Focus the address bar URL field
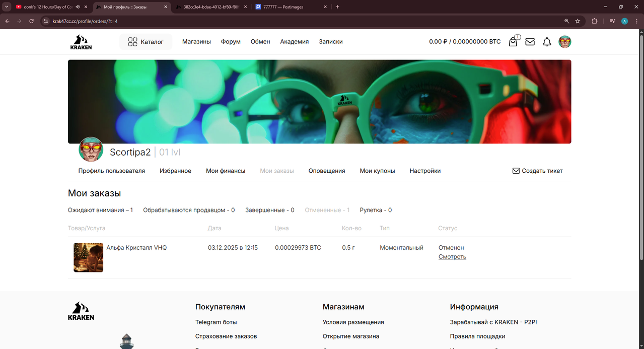Screen dimensions: 644x349 (x=302, y=21)
